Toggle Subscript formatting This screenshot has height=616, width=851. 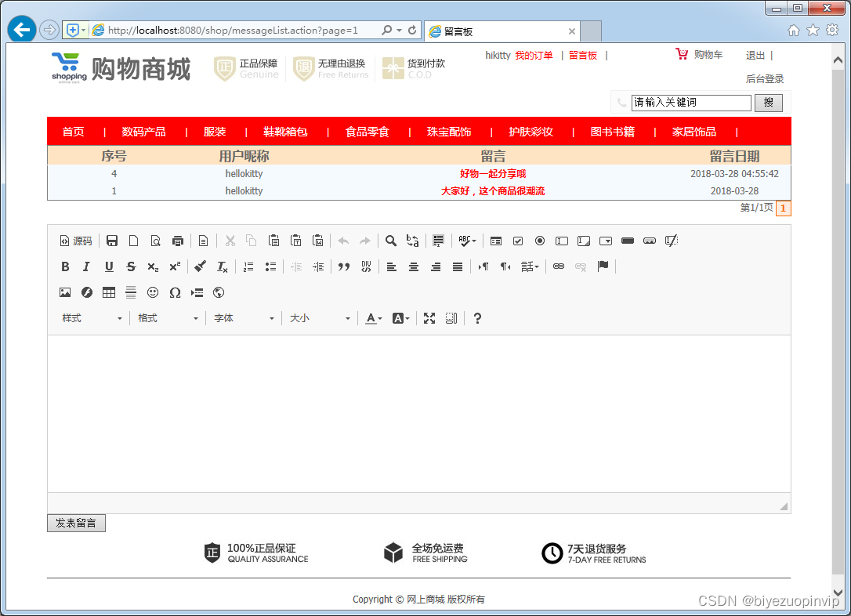pyautogui.click(x=153, y=266)
